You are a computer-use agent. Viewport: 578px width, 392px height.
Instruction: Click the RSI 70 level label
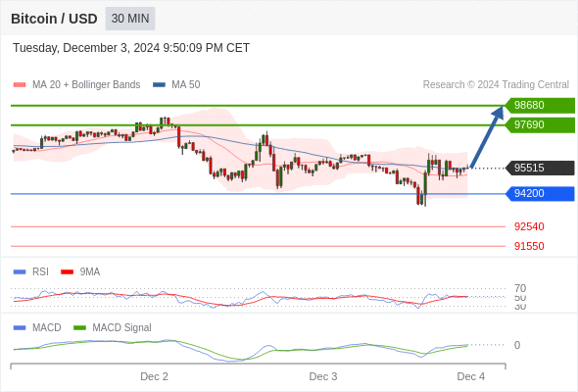pyautogui.click(x=520, y=288)
